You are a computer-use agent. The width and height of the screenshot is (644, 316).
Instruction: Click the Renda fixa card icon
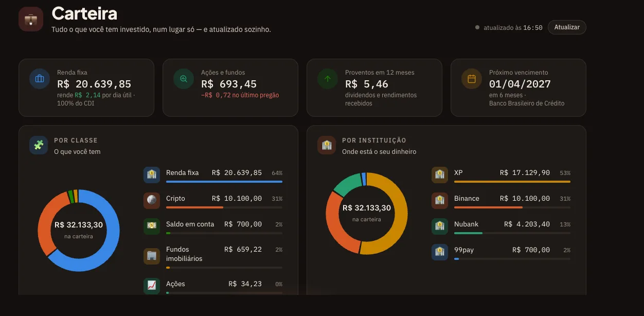[40, 79]
